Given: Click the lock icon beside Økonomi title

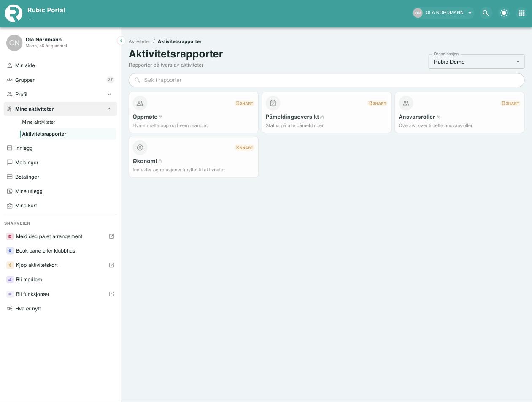Looking at the screenshot, I should [x=160, y=161].
